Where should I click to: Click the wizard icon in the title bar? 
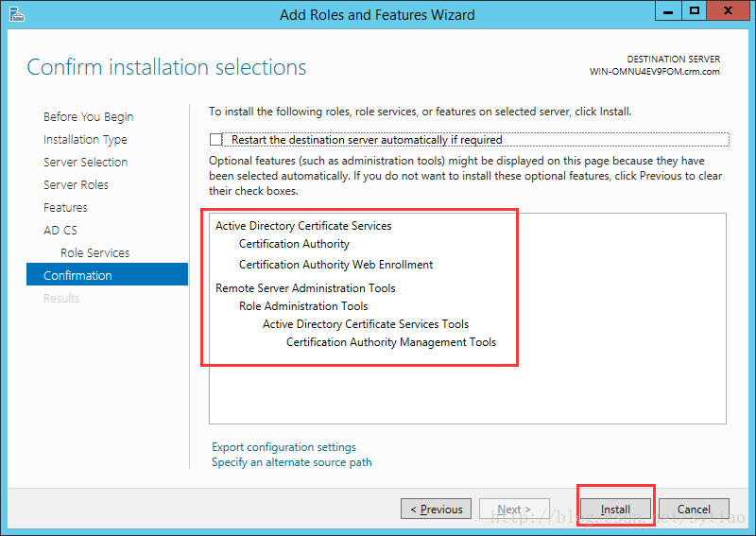click(x=16, y=14)
